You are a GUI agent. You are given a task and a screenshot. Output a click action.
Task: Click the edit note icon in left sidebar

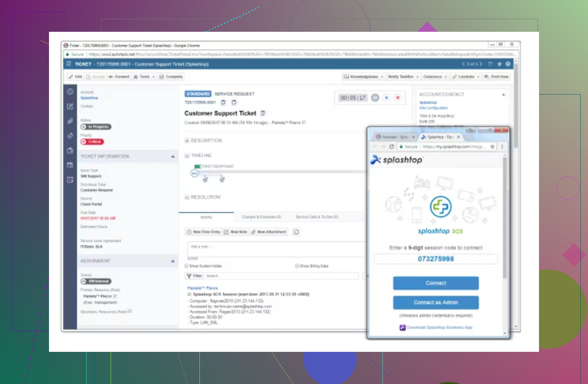(70, 106)
